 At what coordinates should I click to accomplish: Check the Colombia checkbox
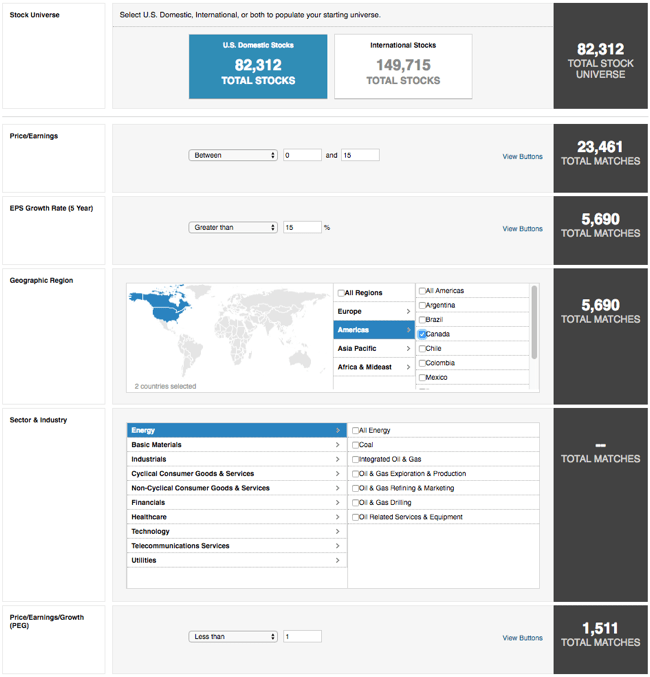pos(422,363)
